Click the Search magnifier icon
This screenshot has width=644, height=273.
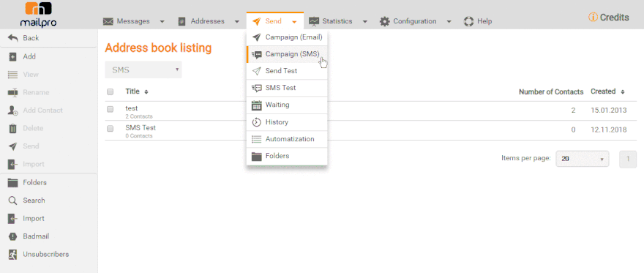click(x=12, y=201)
